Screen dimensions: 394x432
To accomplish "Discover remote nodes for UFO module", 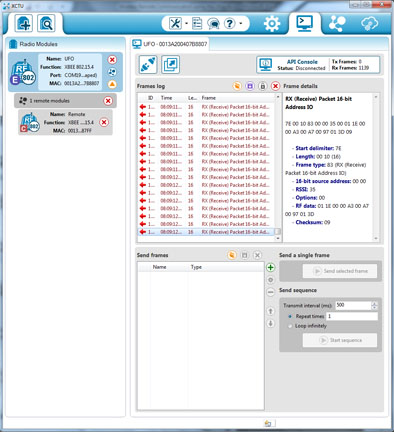I will 112,72.
